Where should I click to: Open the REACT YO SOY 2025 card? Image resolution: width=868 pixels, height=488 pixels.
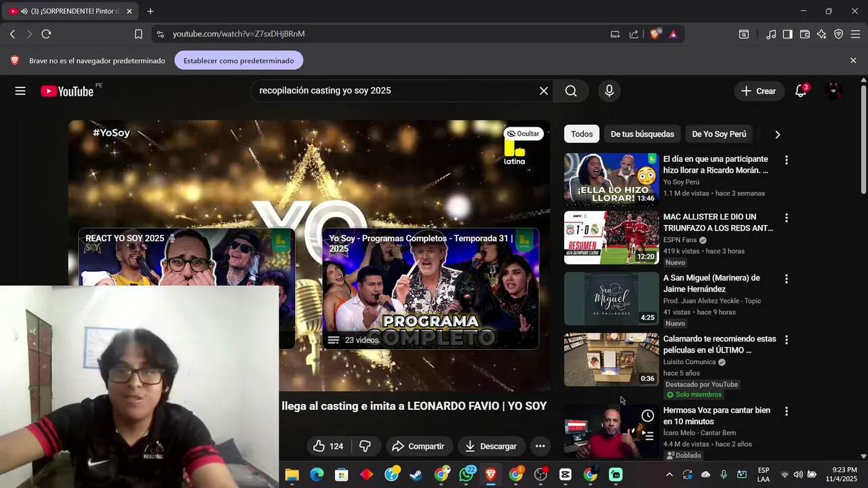pyautogui.click(x=186, y=258)
